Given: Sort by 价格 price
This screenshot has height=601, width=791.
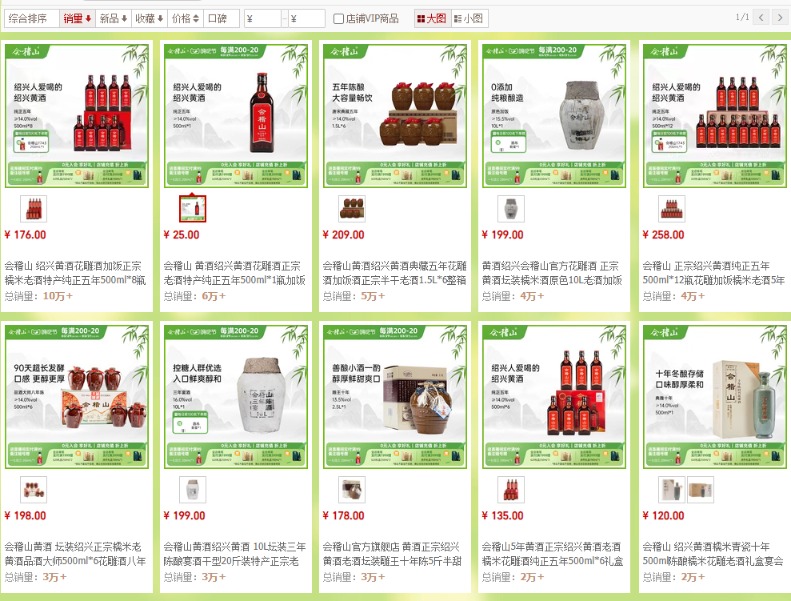Looking at the screenshot, I should 185,19.
